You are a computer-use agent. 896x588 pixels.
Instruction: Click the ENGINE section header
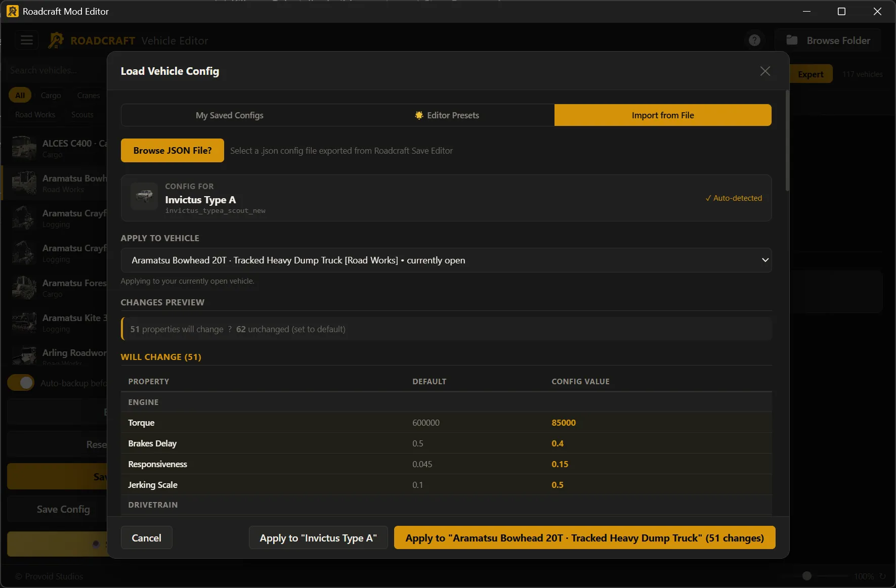point(143,402)
